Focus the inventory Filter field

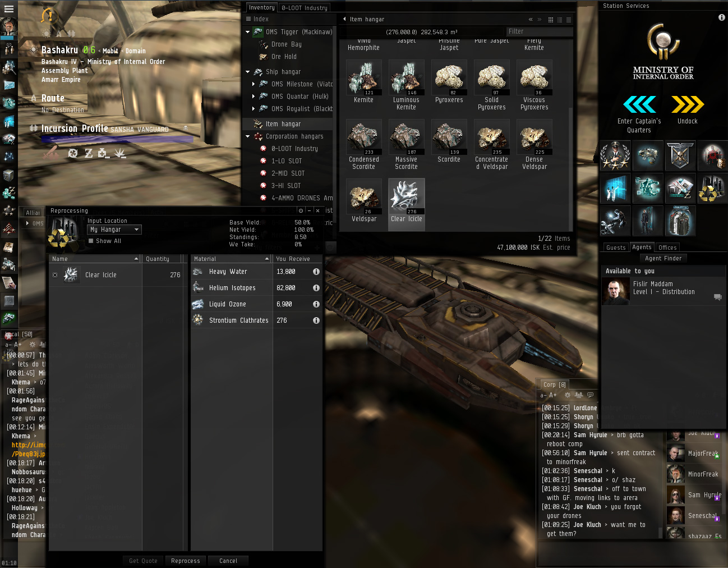pos(540,32)
